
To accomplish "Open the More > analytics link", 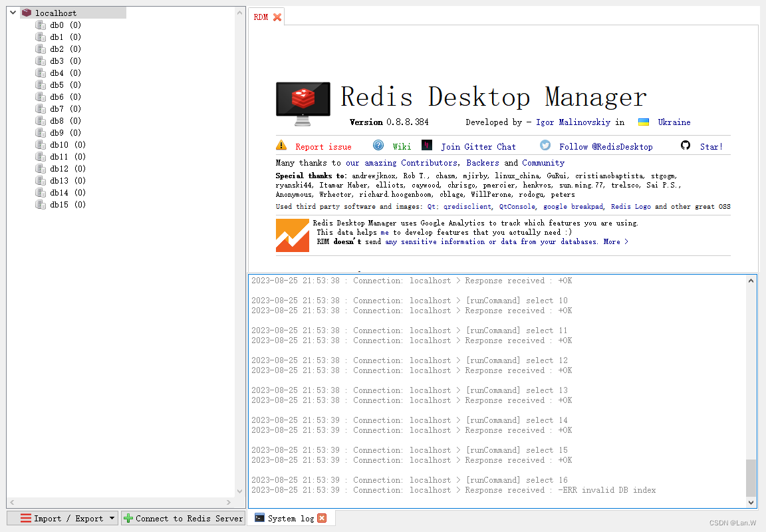I will (x=616, y=242).
